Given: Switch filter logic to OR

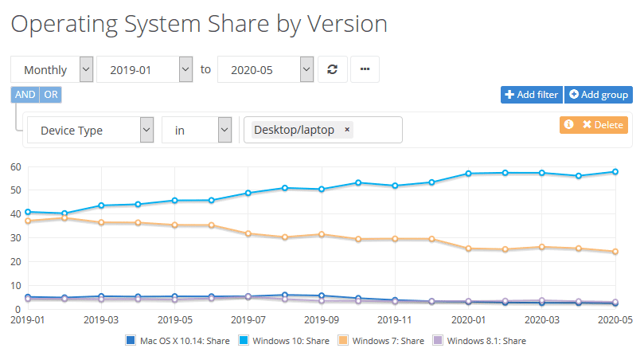Looking at the screenshot, I should point(50,95).
